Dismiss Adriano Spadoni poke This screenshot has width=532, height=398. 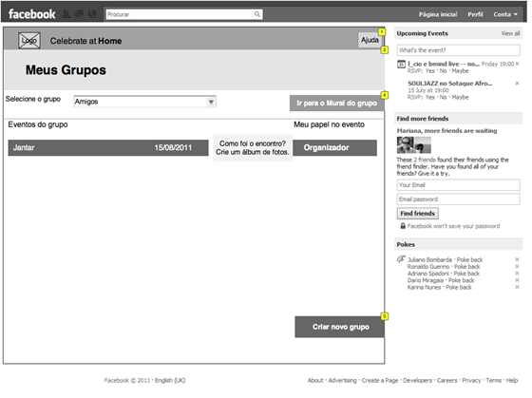click(x=517, y=274)
